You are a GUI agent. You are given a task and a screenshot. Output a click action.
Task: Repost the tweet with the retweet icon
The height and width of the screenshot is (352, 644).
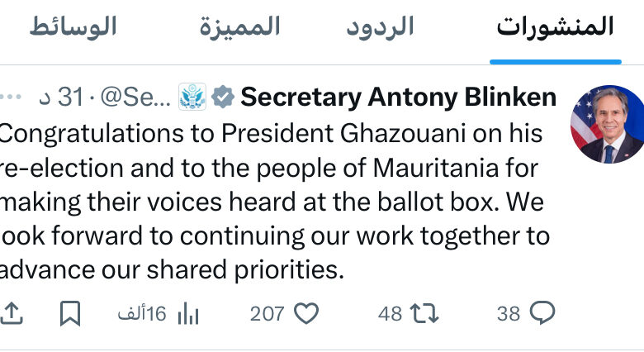tap(425, 313)
